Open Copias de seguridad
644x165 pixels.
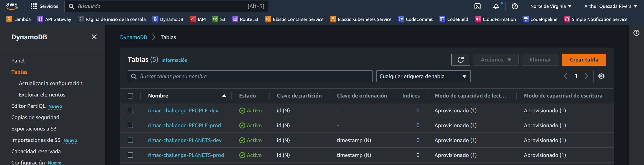pyautogui.click(x=35, y=117)
